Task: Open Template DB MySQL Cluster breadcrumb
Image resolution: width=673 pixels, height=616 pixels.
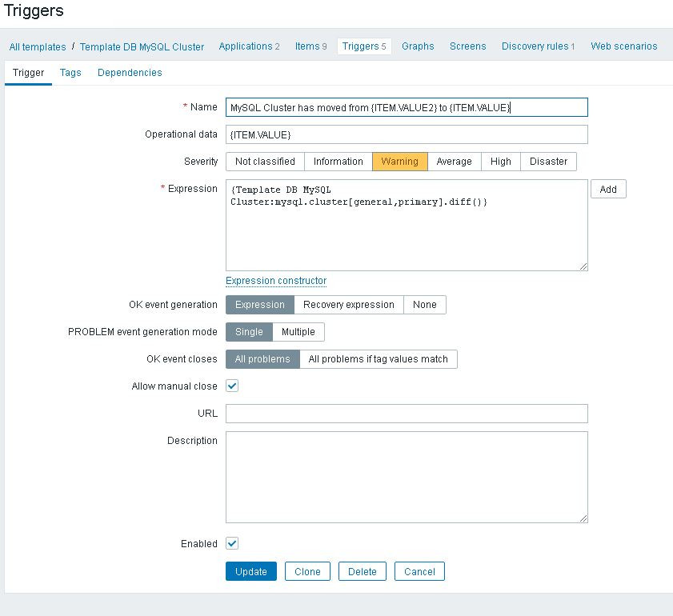Action: 142,46
